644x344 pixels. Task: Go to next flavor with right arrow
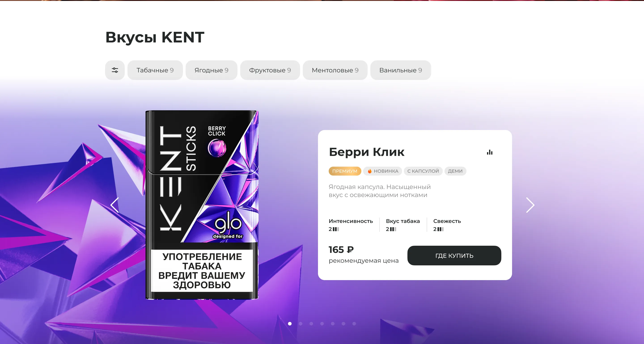coord(530,205)
